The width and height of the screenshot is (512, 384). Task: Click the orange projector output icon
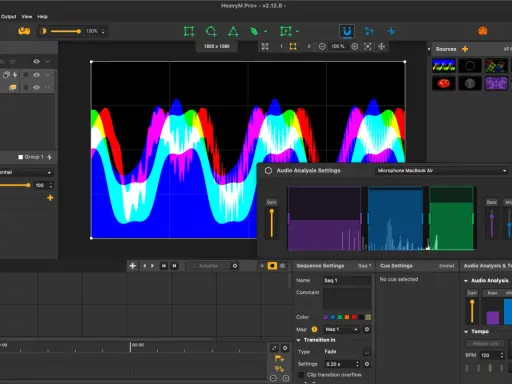[24, 31]
